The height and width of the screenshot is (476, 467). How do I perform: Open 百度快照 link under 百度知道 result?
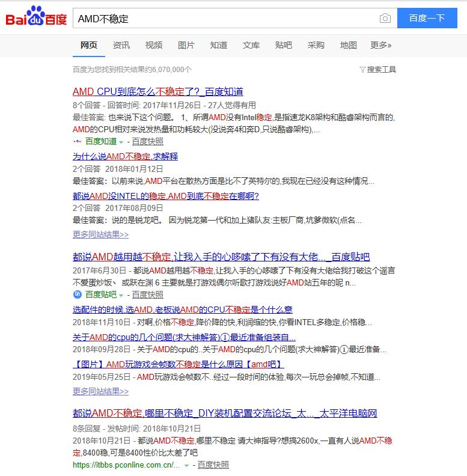click(148, 141)
